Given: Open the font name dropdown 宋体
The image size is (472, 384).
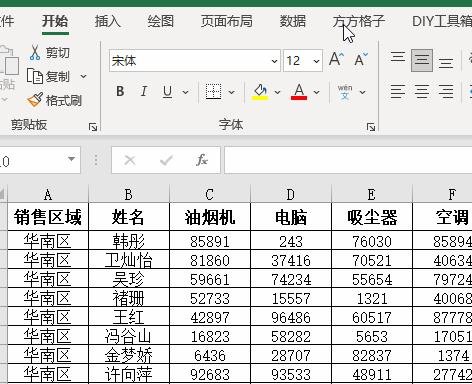Looking at the screenshot, I should (274, 61).
